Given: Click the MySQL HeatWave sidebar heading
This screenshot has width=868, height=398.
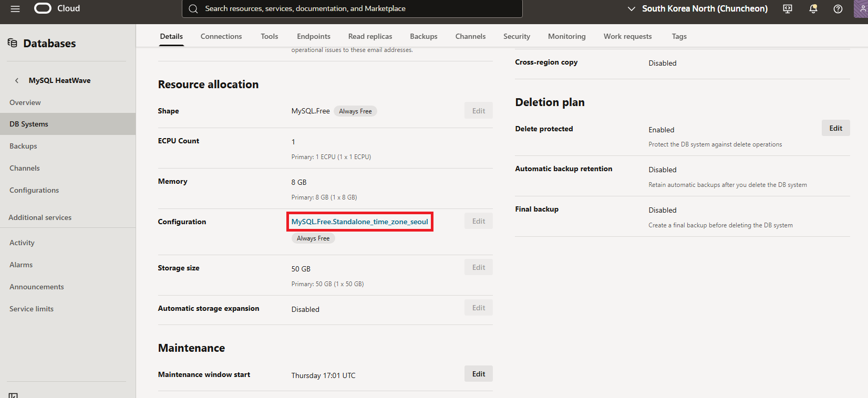Looking at the screenshot, I should [x=59, y=80].
